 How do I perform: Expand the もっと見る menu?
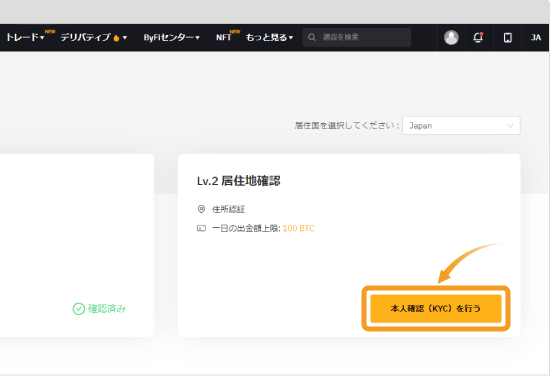[x=269, y=38]
